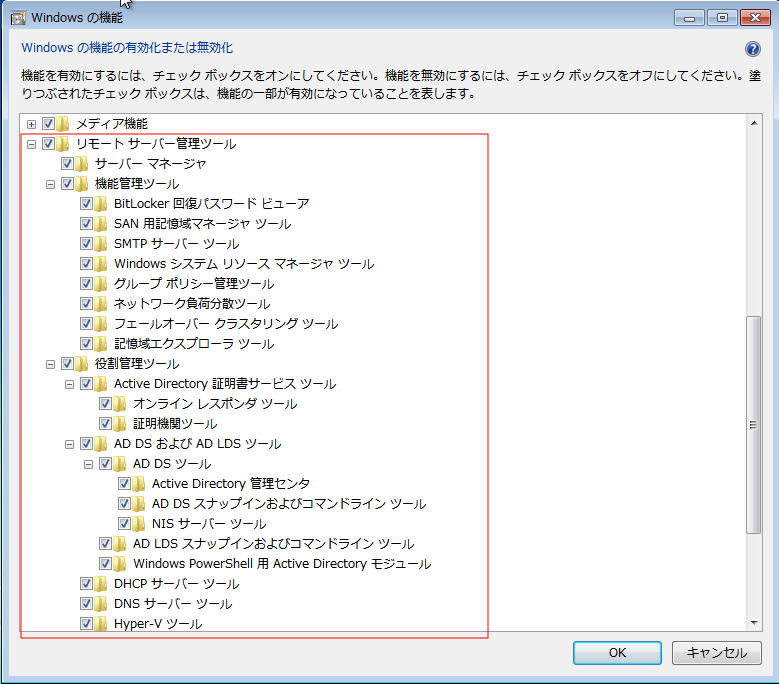This screenshot has height=684, width=779.
Task: Click folder icon beside BitLocker 回復パスワード ビューア
Action: pos(101,204)
